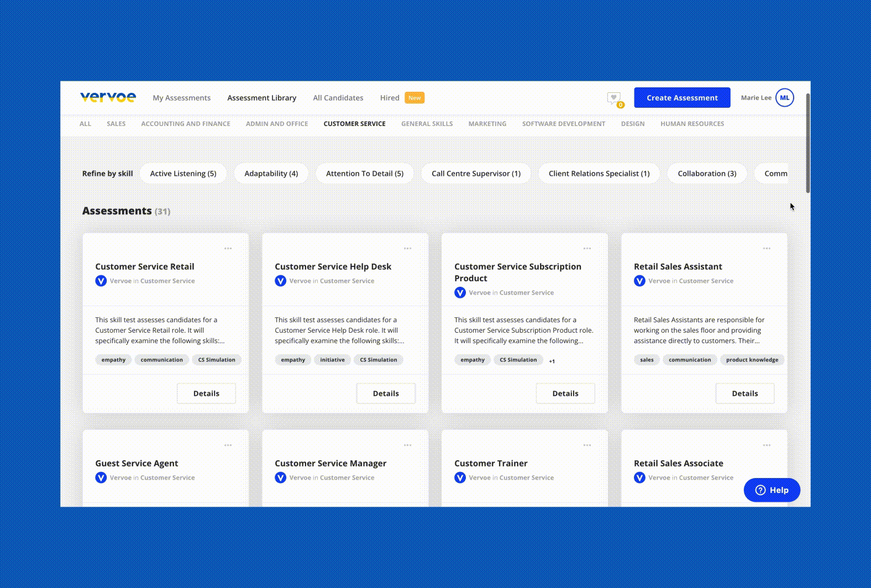The image size is (871, 588).
Task: Click product knowledge tag on Retail Sales Assistant
Action: coord(752,360)
